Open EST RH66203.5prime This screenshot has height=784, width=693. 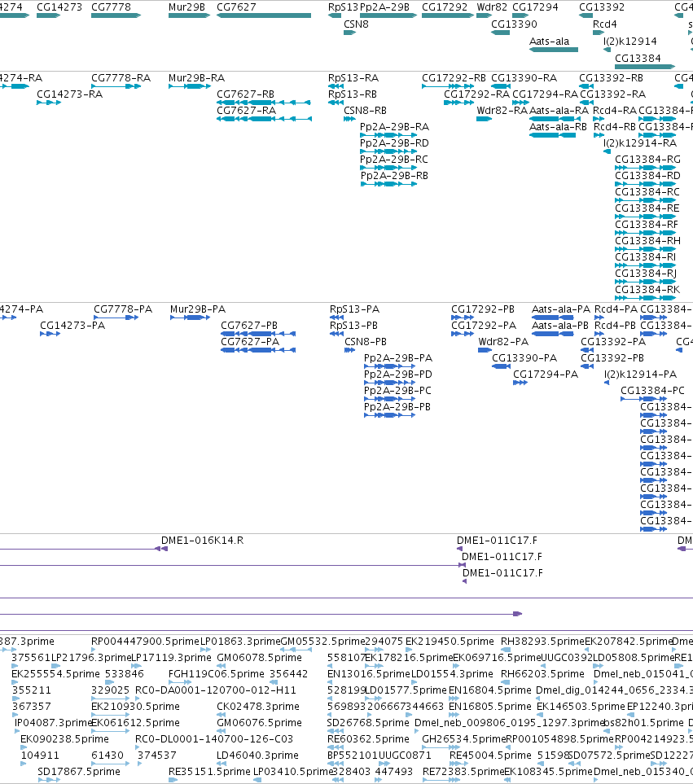tap(542, 673)
